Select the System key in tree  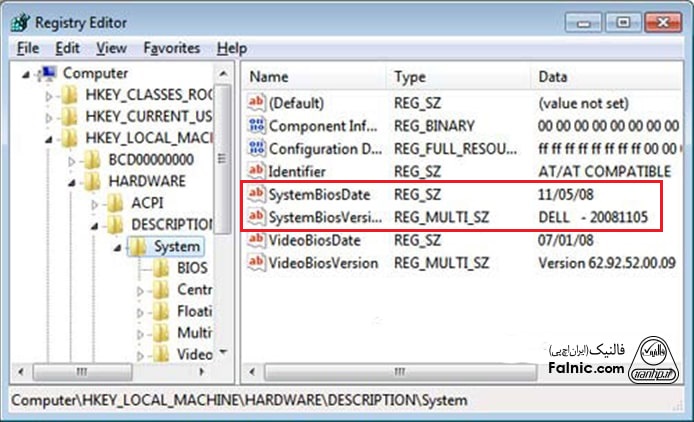pos(175,246)
